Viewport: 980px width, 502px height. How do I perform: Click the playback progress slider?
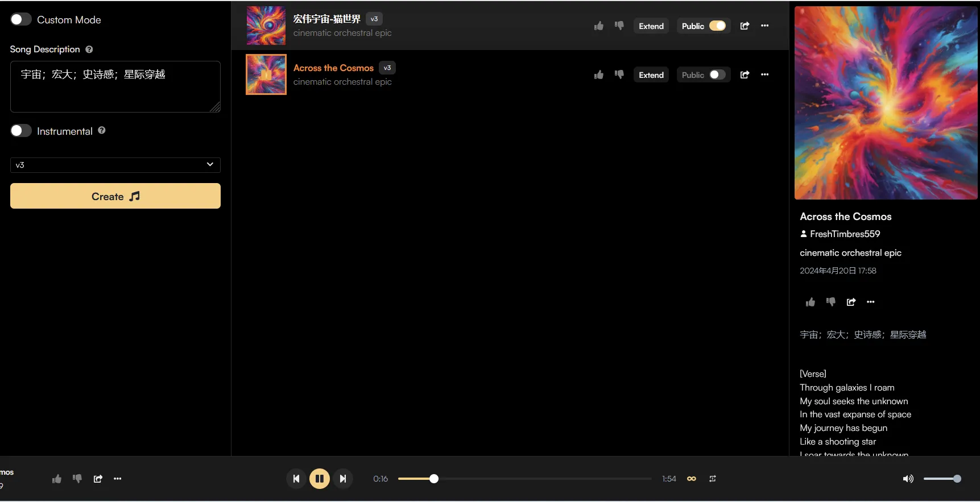(523, 479)
